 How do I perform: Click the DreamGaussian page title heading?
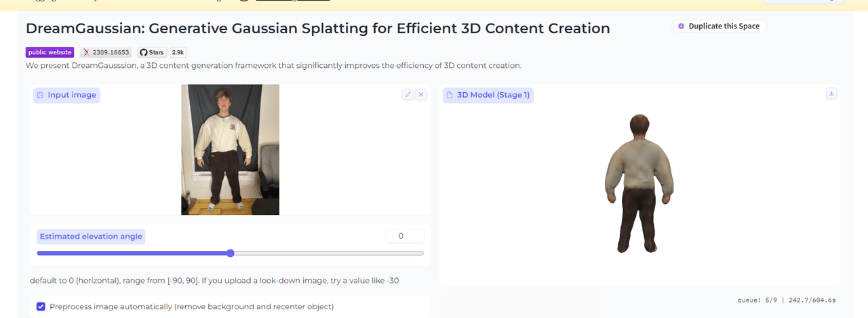point(317,28)
